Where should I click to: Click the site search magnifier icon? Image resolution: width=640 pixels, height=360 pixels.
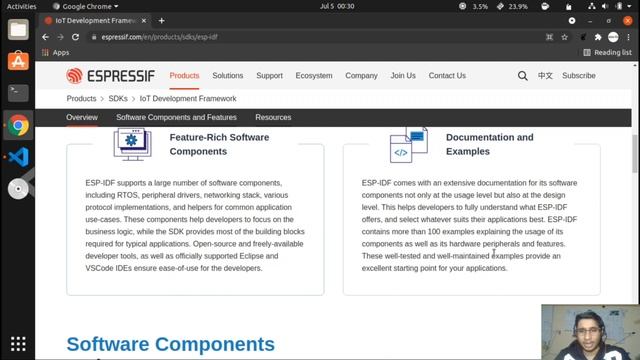522,76
